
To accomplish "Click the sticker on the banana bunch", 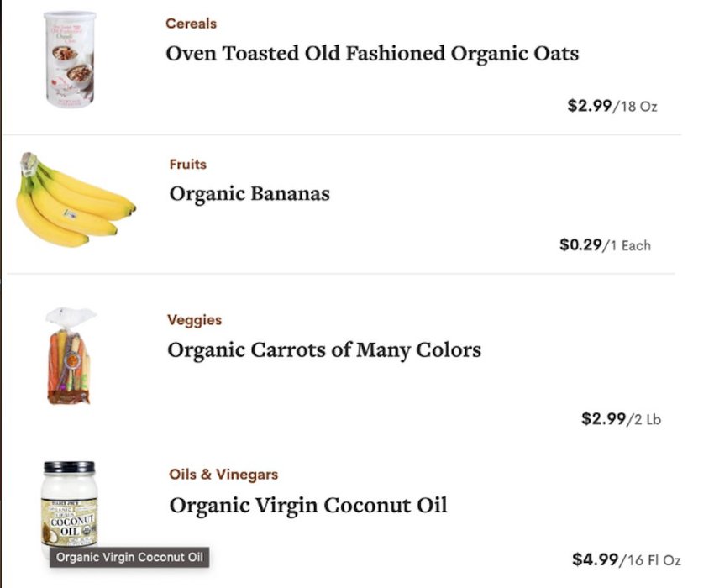I will point(69,213).
